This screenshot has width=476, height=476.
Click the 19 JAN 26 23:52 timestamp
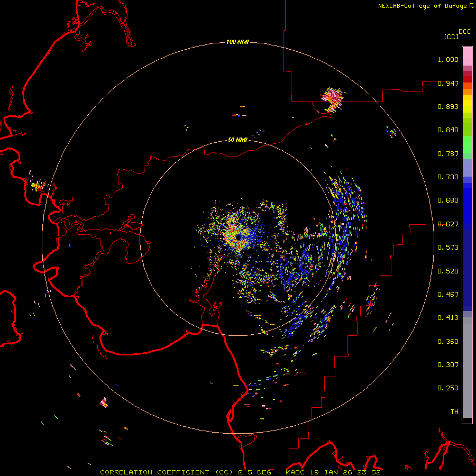pos(345,472)
